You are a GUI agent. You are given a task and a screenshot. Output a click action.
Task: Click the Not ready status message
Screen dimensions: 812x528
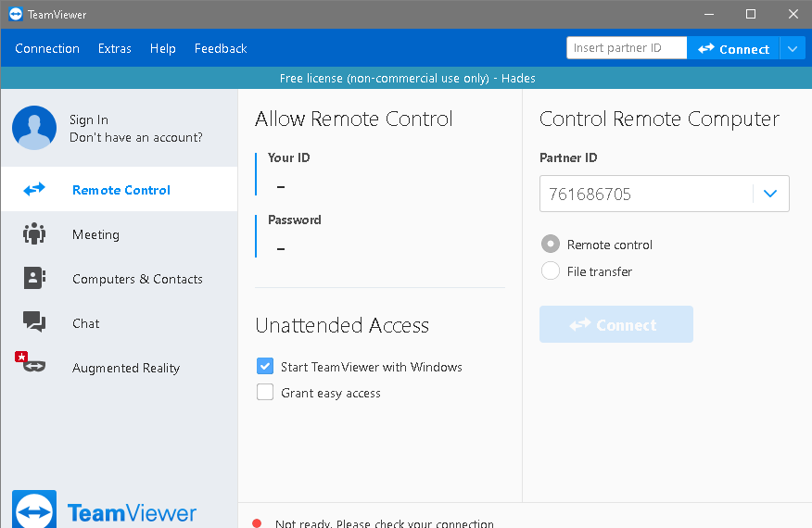[x=385, y=523]
